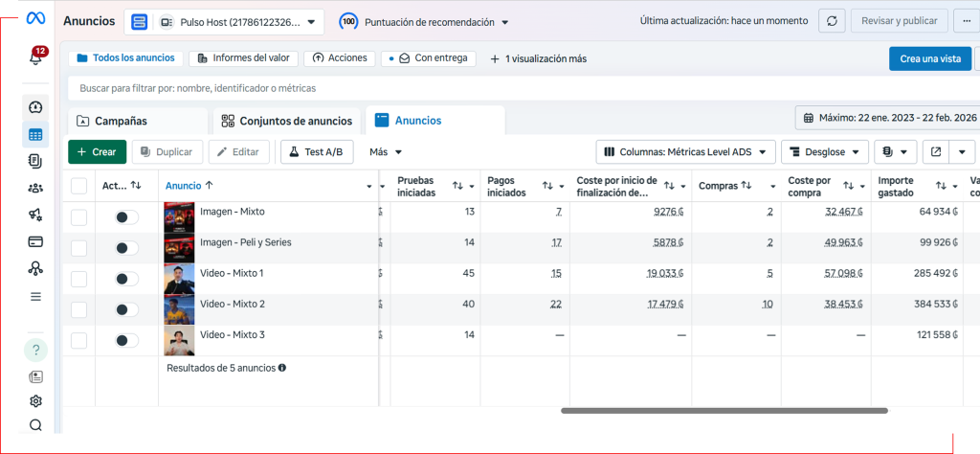Open the Desglose dropdown
The width and height of the screenshot is (980, 454).
(824, 151)
